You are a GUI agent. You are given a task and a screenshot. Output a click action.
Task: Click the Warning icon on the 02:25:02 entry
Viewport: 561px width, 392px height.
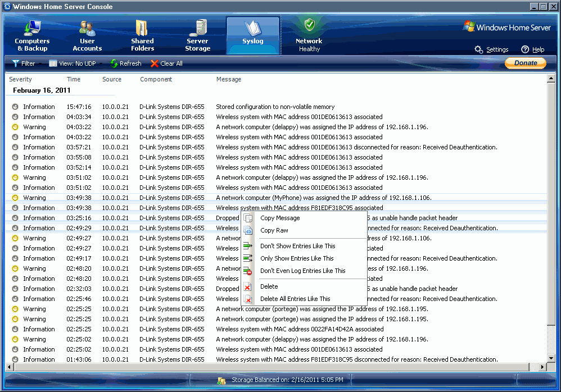point(15,339)
